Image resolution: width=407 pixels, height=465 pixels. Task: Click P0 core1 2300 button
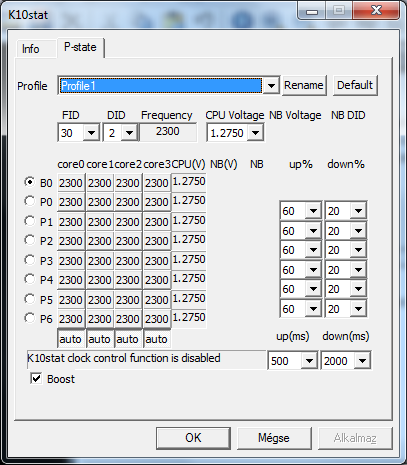pyautogui.click(x=100, y=202)
